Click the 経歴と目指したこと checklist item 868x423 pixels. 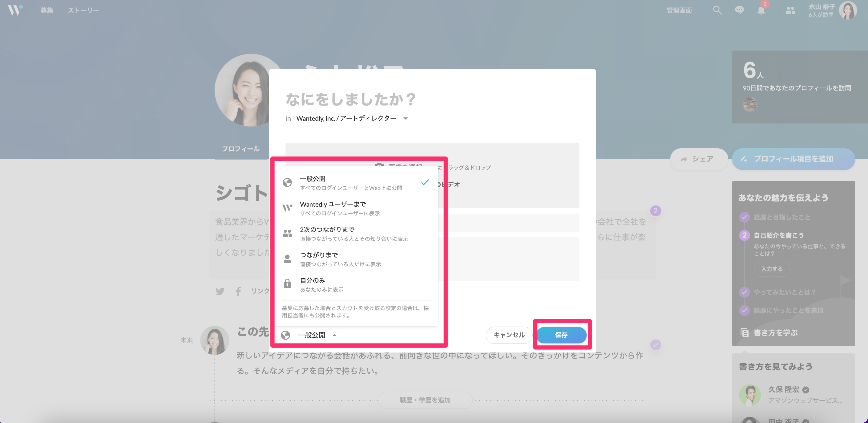pos(782,217)
